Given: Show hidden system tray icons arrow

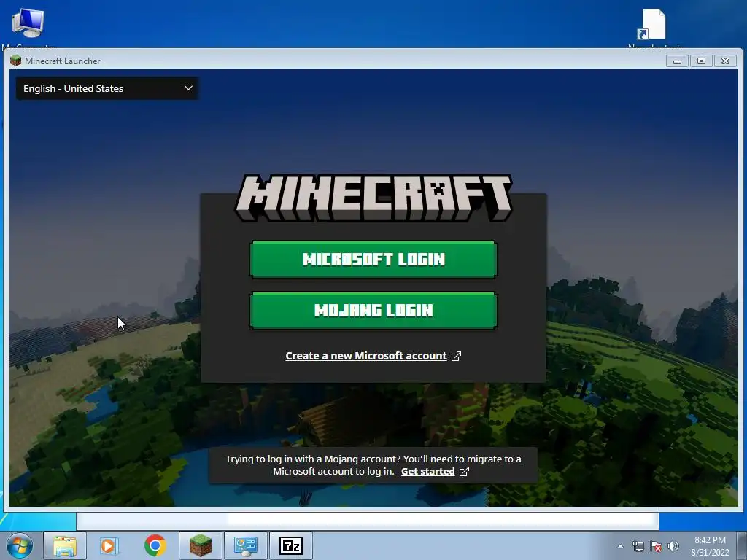Looking at the screenshot, I should click(620, 546).
